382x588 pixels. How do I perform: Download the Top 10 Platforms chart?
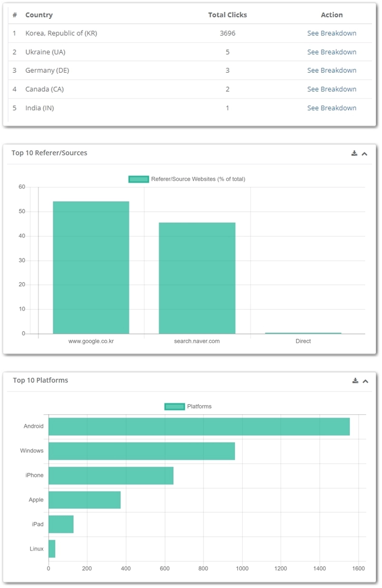[x=355, y=381]
